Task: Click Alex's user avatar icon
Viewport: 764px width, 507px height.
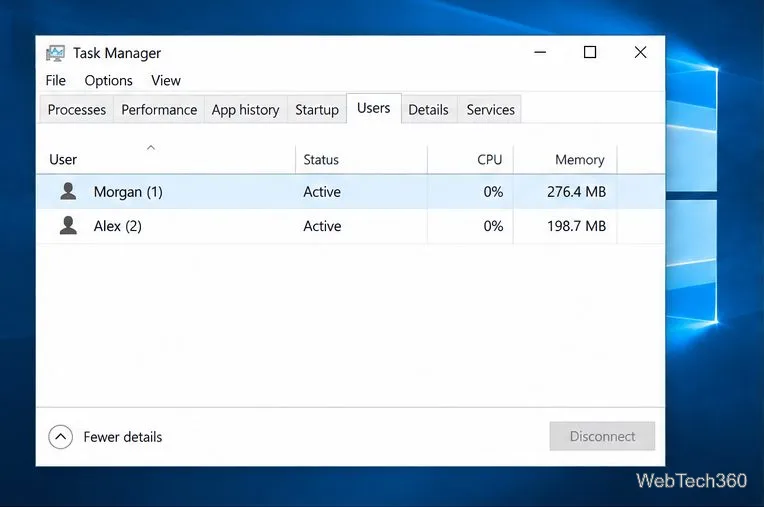Action: tap(68, 225)
